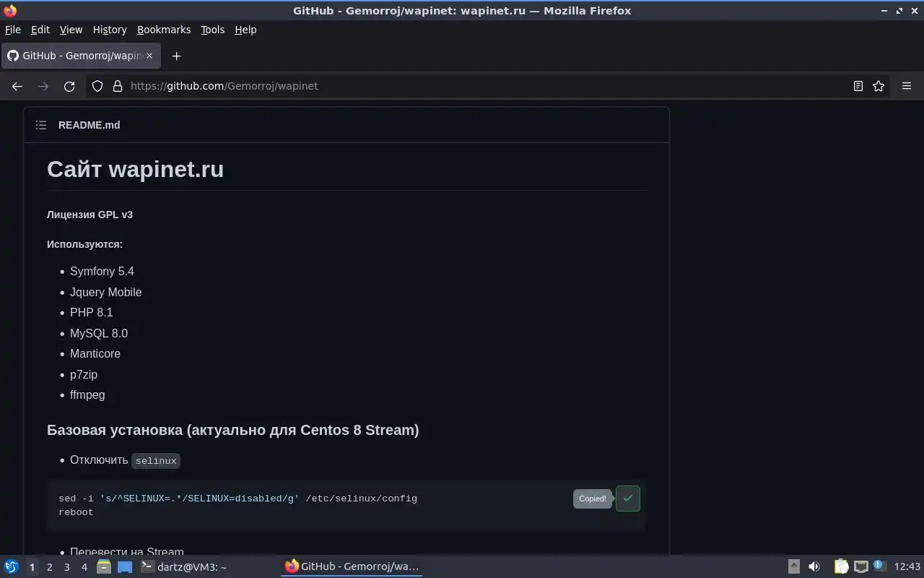Toggle reader view for the page
Viewport: 924px width, 578px height.
(858, 86)
